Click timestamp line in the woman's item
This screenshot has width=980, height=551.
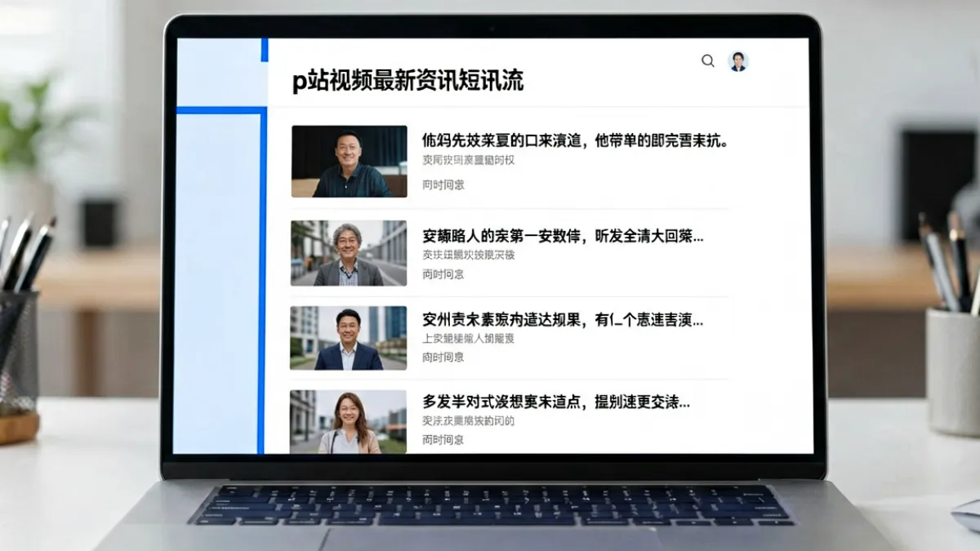point(443,440)
